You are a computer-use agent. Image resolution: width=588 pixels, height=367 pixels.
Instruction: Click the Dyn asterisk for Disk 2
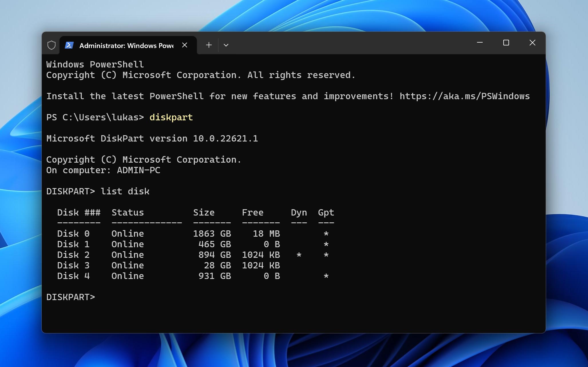[x=299, y=254]
